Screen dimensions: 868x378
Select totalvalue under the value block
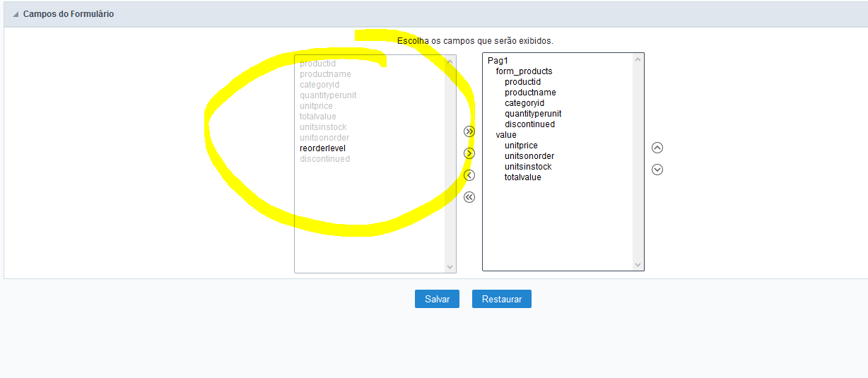click(523, 177)
